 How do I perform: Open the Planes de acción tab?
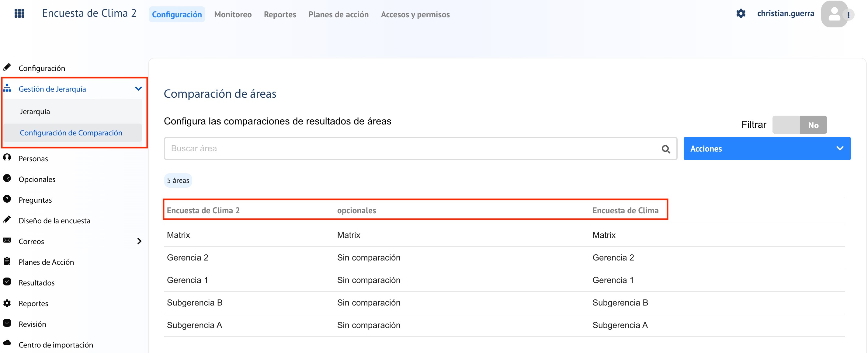coord(338,15)
